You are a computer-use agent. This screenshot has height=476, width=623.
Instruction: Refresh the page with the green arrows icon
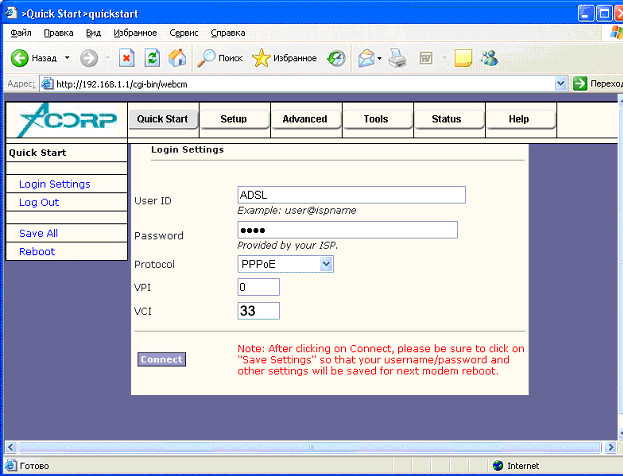(152, 58)
